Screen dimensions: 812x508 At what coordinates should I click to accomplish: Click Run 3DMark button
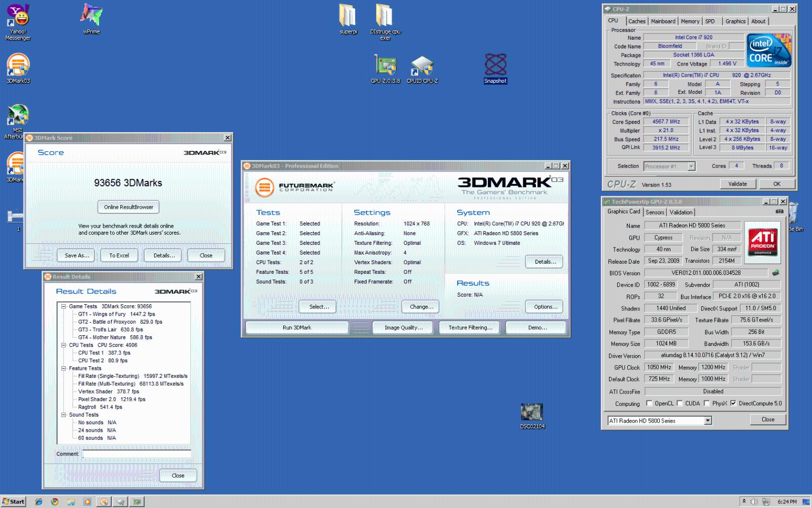297,328
